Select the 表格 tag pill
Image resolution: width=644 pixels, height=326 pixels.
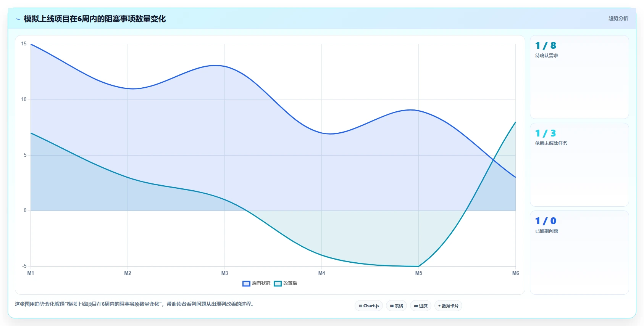pos(396,306)
